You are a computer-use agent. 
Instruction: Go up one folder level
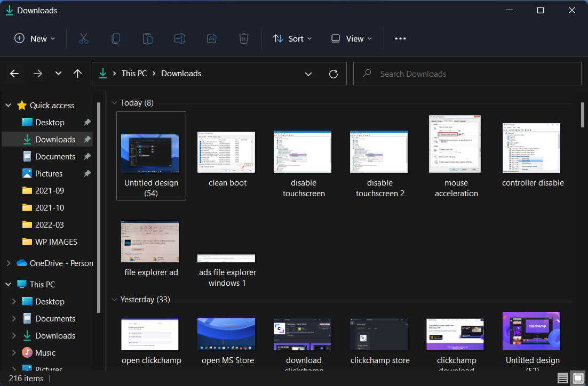pyautogui.click(x=77, y=74)
